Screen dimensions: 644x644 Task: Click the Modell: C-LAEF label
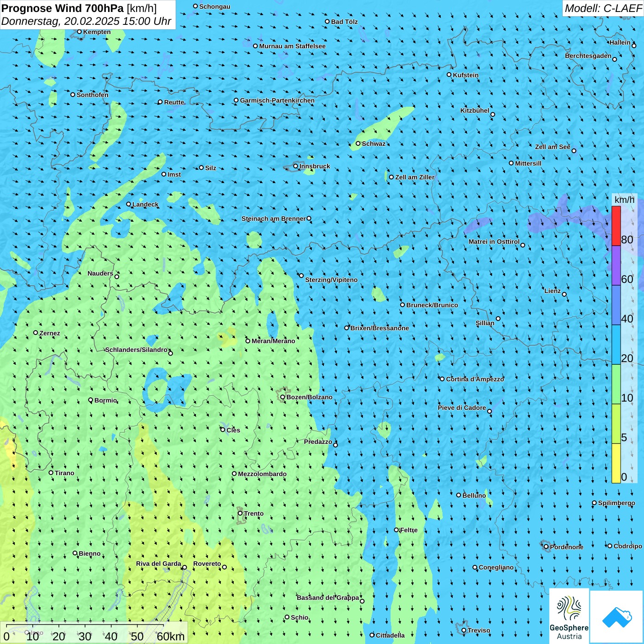603,8
